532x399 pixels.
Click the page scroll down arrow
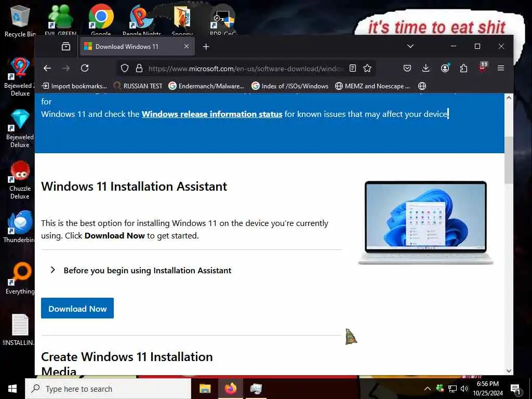(509, 371)
